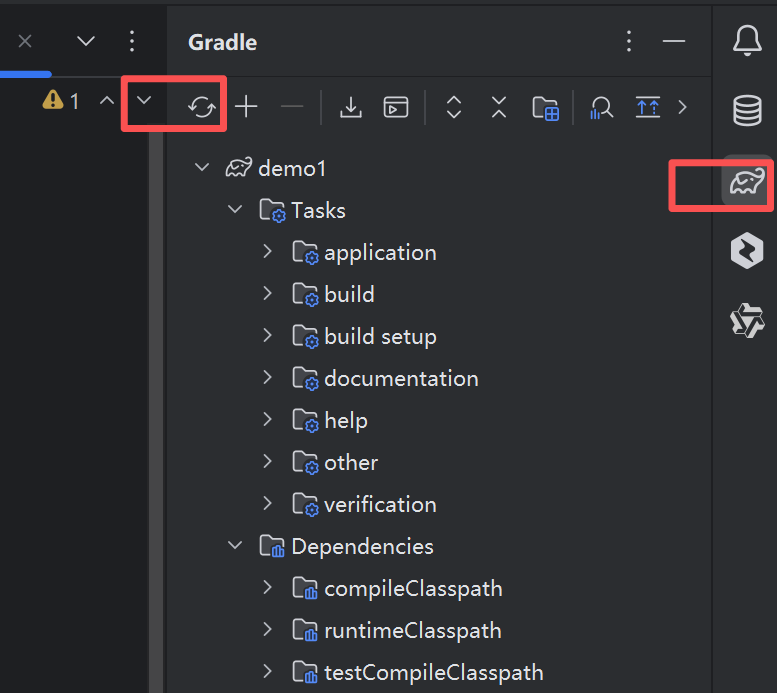Image resolution: width=777 pixels, height=693 pixels.
Task: Open the editor tabs list dropdown chevron
Action: [x=86, y=41]
